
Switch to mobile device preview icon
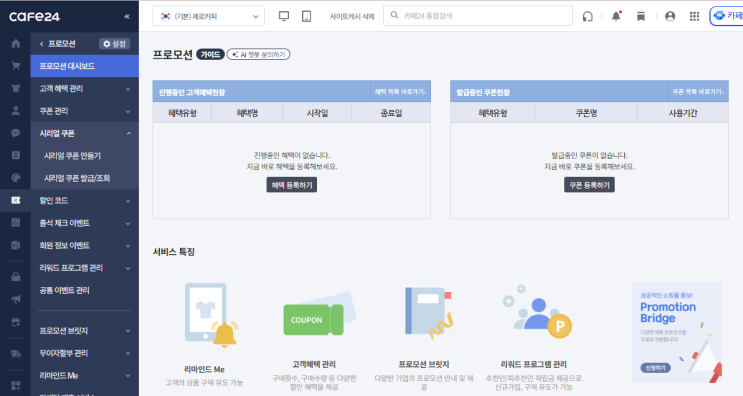tap(307, 16)
